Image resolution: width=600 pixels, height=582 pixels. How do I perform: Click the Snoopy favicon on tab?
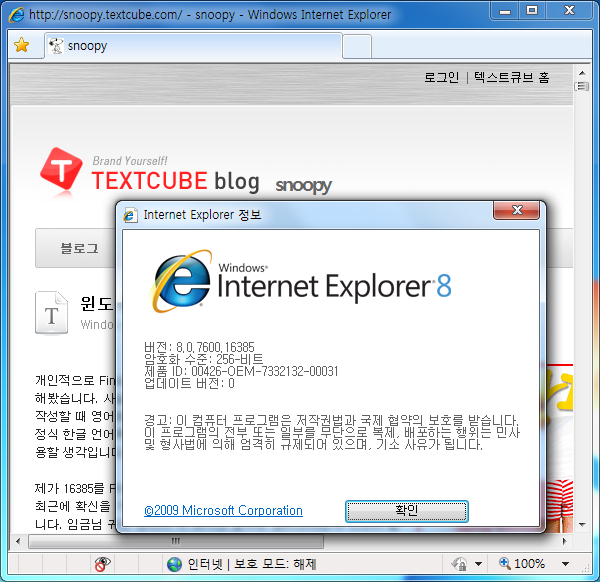click(x=56, y=46)
